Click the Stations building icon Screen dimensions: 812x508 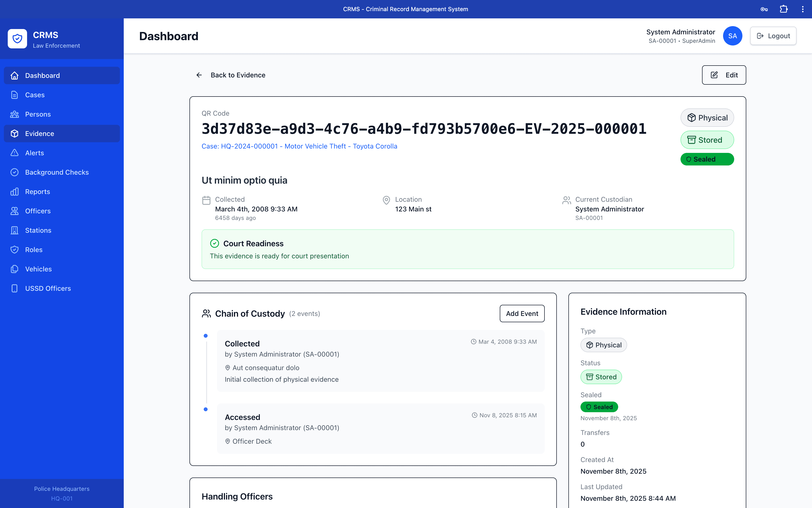coord(14,231)
